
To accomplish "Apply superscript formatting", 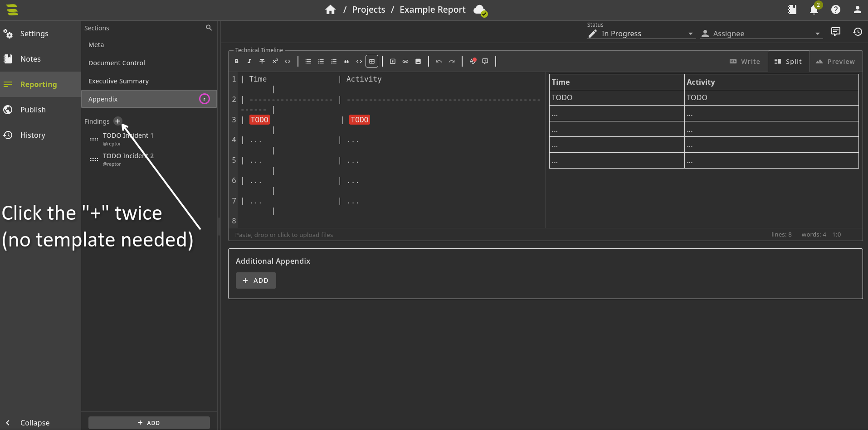I will [x=274, y=61].
